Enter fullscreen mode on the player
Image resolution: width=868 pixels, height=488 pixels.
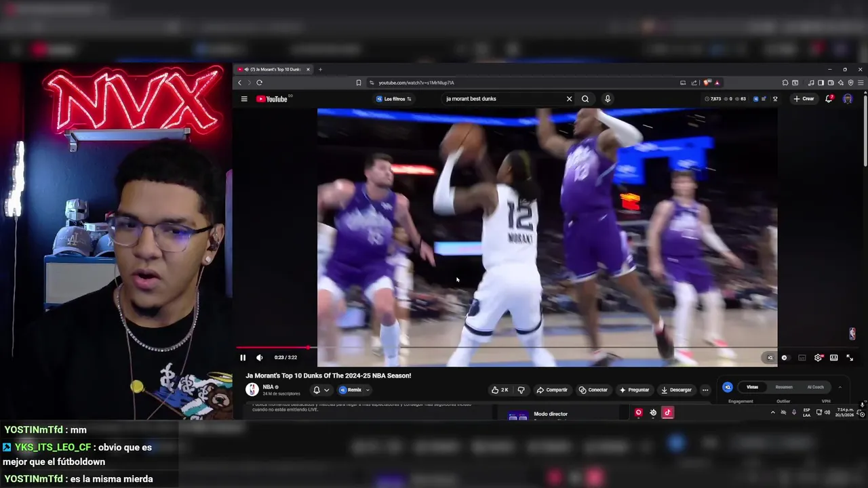[850, 357]
